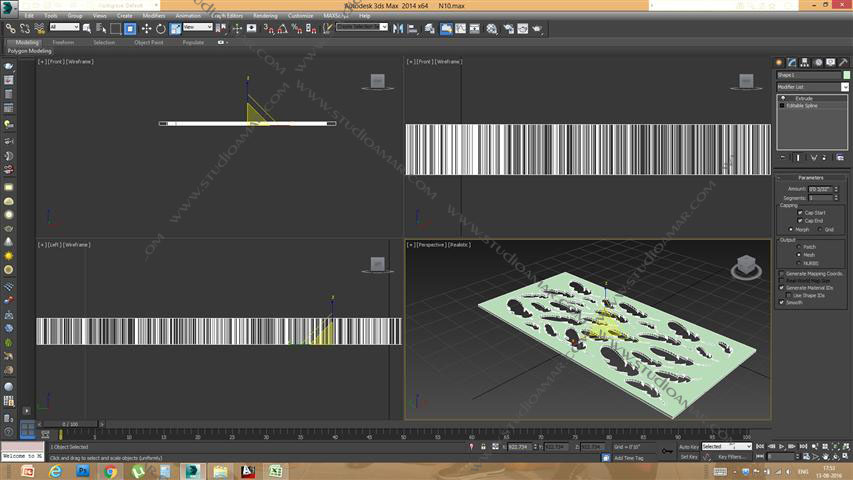Select the Move transform tool
Image resolution: width=853 pixels, height=480 pixels.
click(x=146, y=29)
